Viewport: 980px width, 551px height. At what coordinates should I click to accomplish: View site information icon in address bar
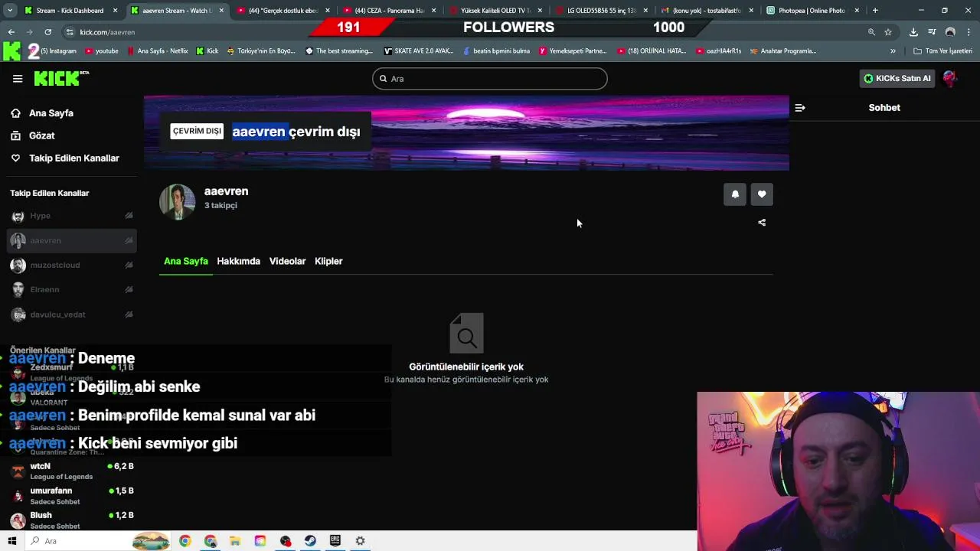pos(70,32)
